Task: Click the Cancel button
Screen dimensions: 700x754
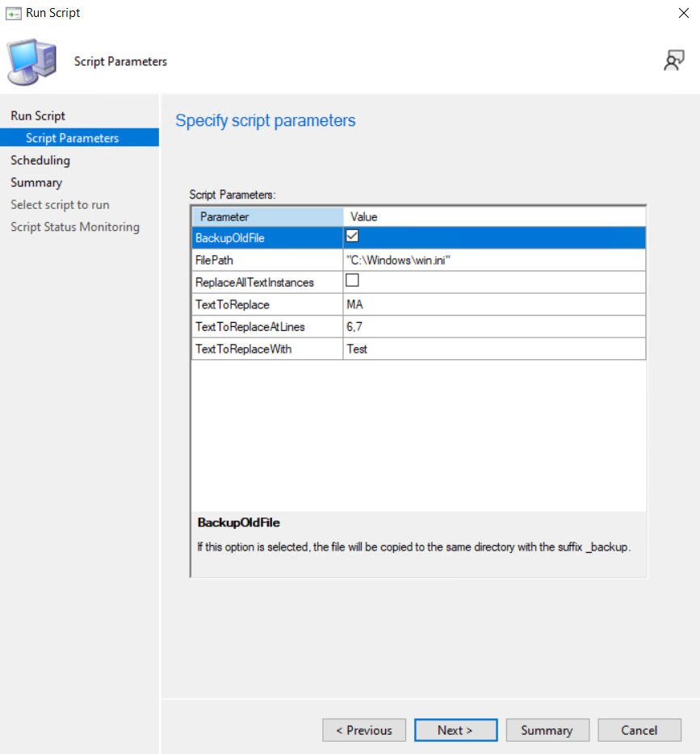Action: 639,730
